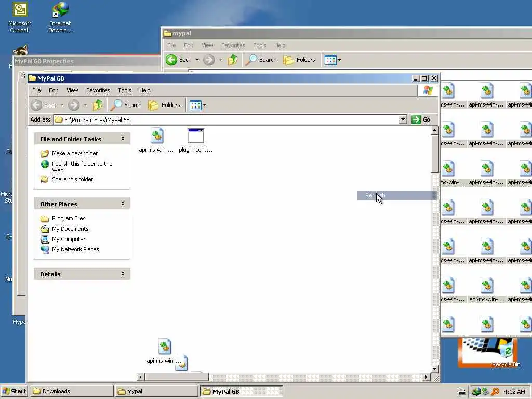Screen dimensions: 532x399
Task: Open the Back history dropdown in MyPal 68
Action: pyautogui.click(x=62, y=105)
